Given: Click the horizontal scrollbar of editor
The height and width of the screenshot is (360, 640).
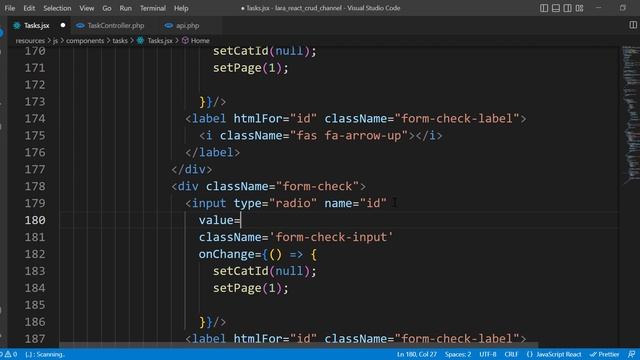Looking at the screenshot, I should pyautogui.click(x=299, y=345).
